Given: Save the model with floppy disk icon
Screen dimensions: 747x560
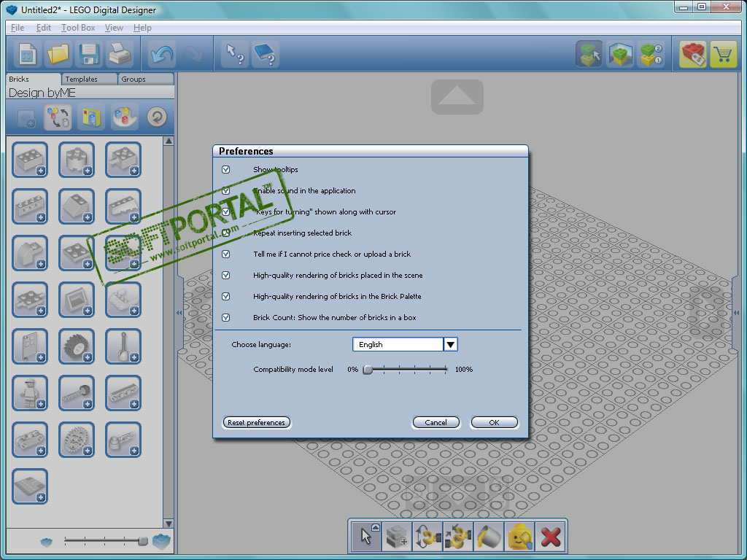Looking at the screenshot, I should [x=88, y=54].
